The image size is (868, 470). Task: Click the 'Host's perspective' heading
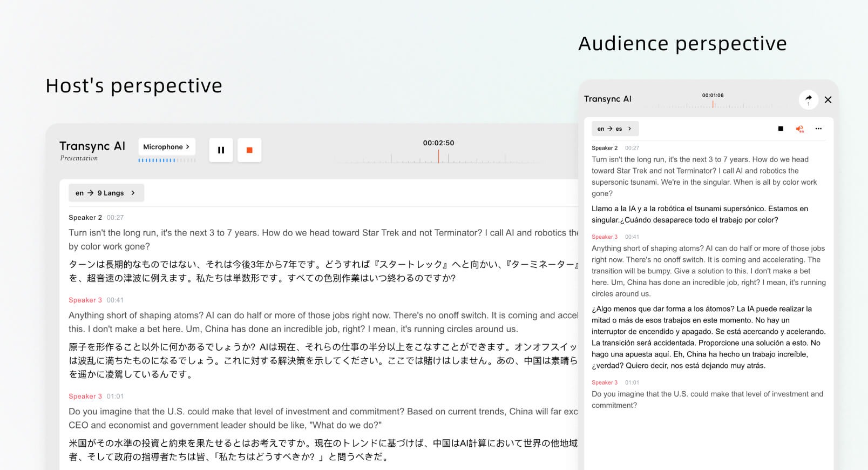134,86
